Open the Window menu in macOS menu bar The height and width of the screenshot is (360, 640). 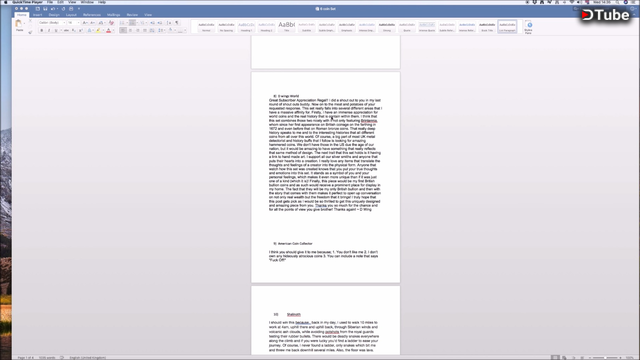(x=87, y=2)
